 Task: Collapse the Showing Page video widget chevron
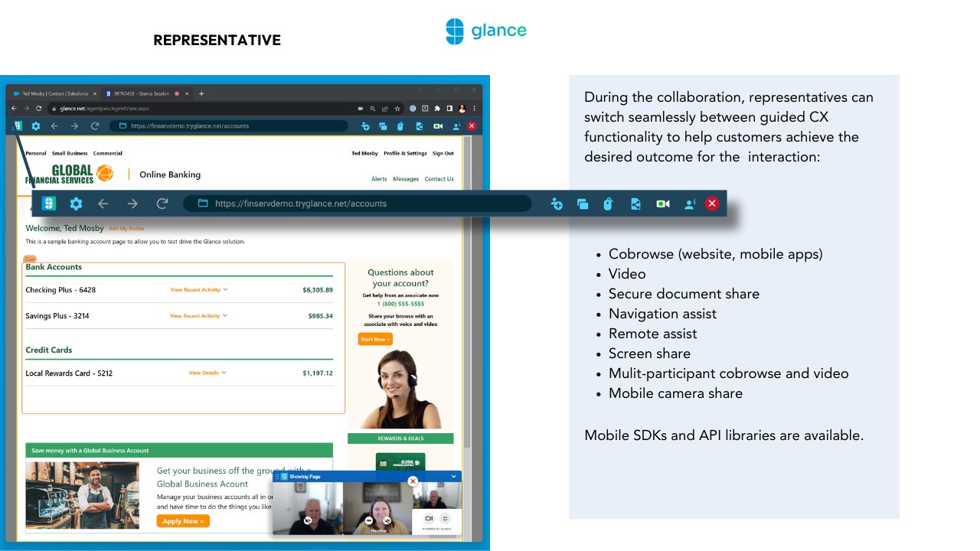454,476
